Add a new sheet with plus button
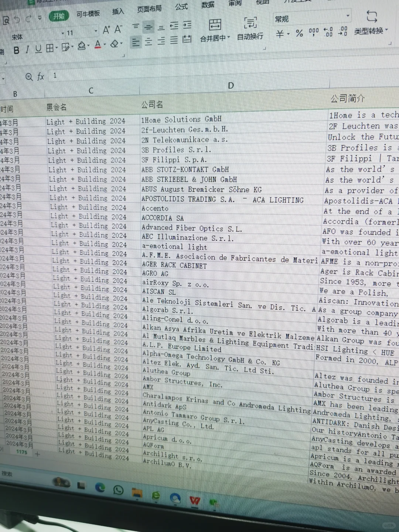 [x=37, y=453]
